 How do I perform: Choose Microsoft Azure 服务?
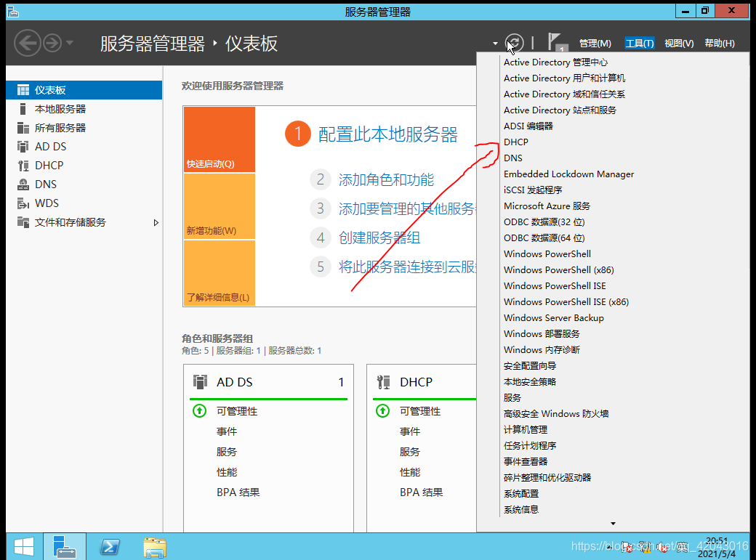tap(547, 206)
